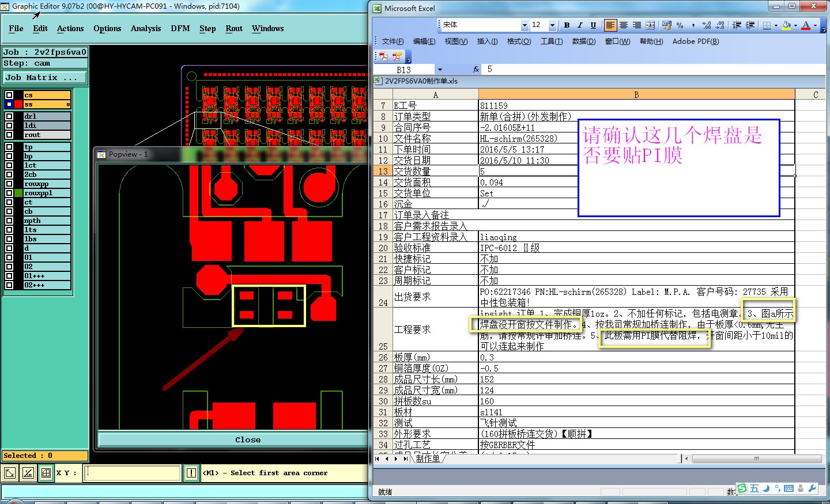Viewport: 830px width, 504px height.
Task: Open the Analysis menu in Graphic Editor
Action: [146, 28]
